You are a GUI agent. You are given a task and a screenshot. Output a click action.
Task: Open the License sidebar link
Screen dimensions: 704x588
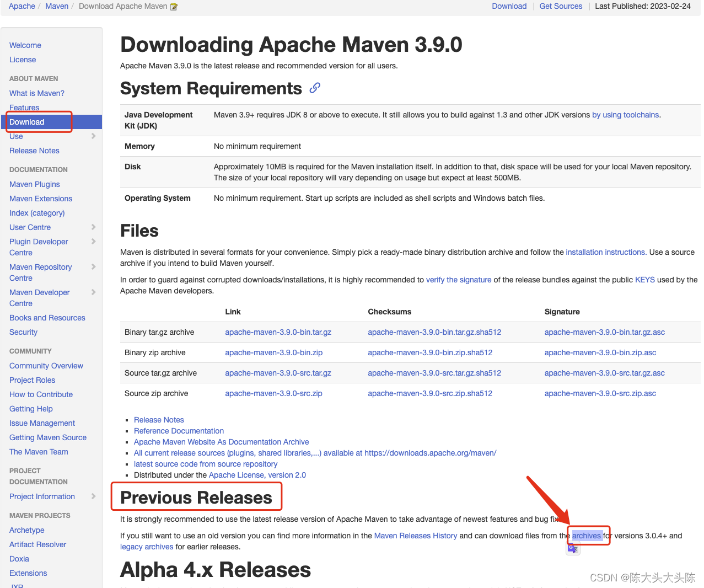[x=23, y=60]
